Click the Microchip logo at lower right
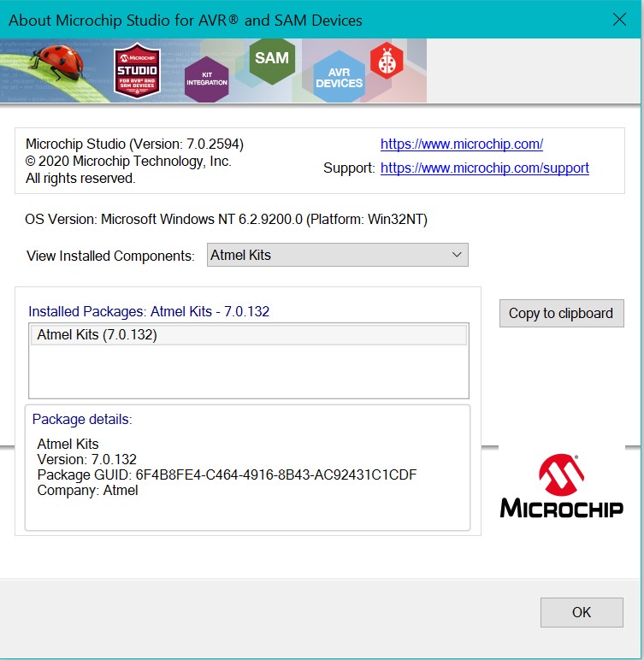Screen dimensions: 644x660 561,486
